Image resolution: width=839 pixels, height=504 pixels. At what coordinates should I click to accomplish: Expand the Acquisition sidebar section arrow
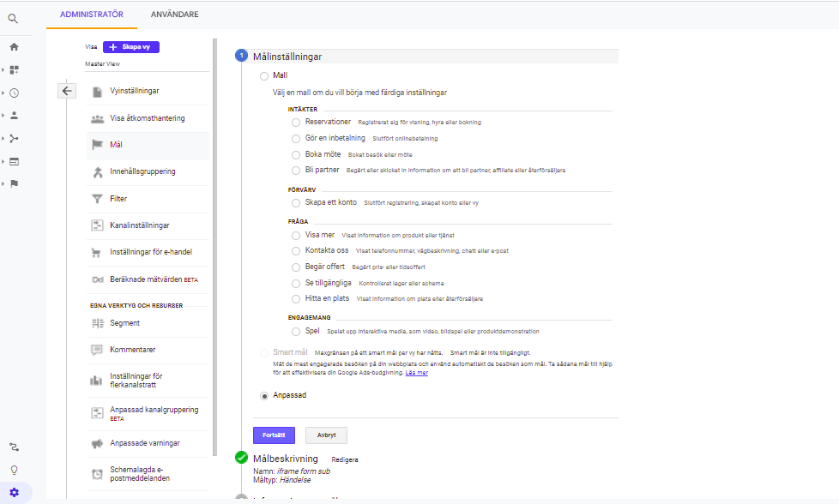[3, 138]
